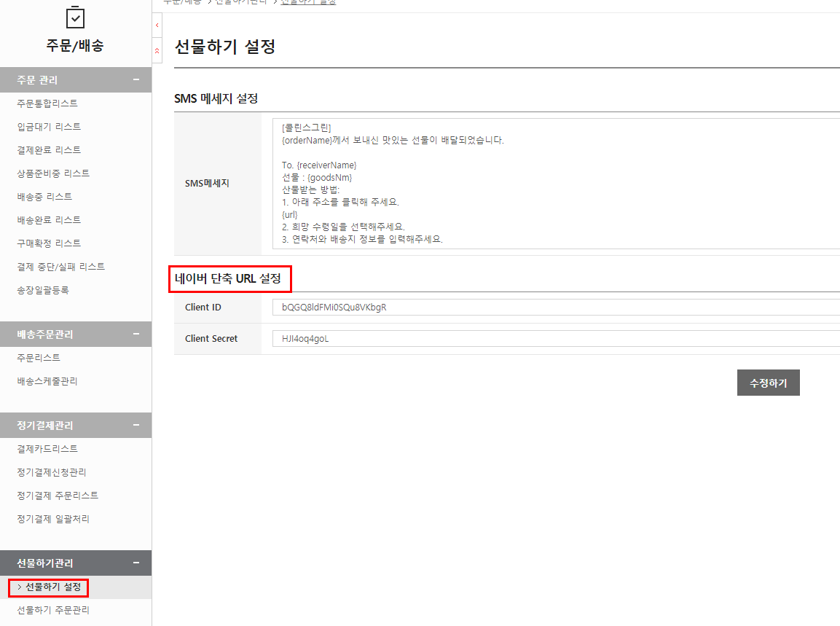Collapse the 주문 관리 section
This screenshot has height=626, width=840.
[136, 80]
